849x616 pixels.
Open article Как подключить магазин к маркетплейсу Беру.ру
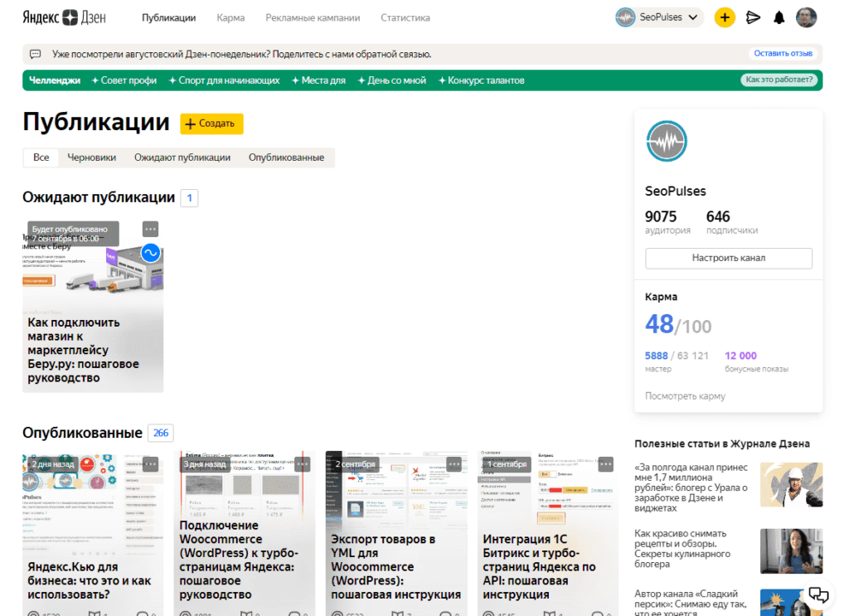pos(83,350)
